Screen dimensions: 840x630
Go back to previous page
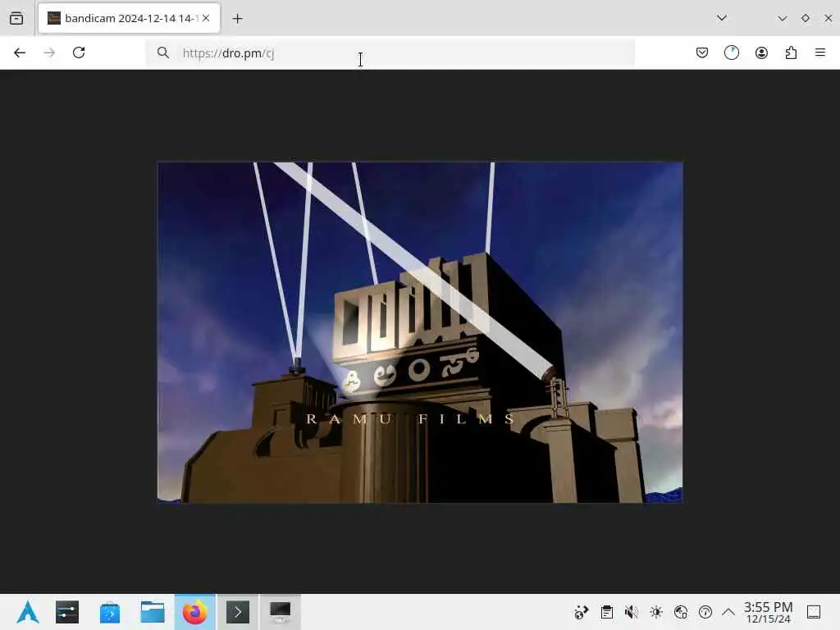click(x=20, y=52)
